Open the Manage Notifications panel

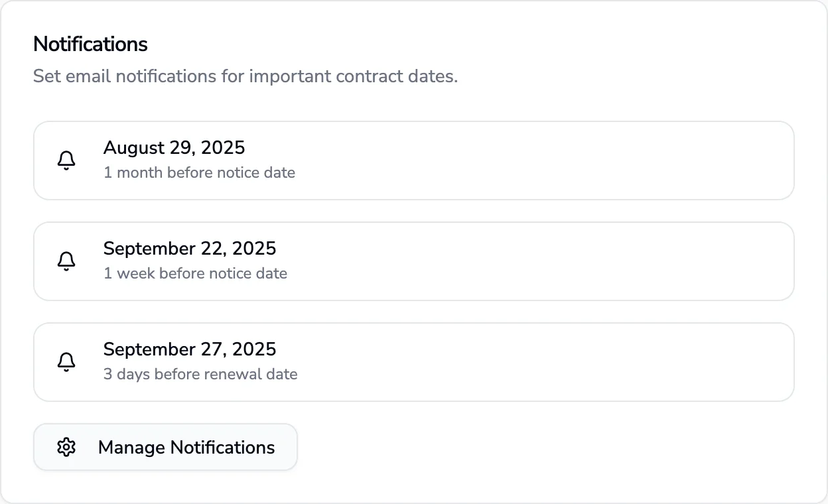(165, 447)
